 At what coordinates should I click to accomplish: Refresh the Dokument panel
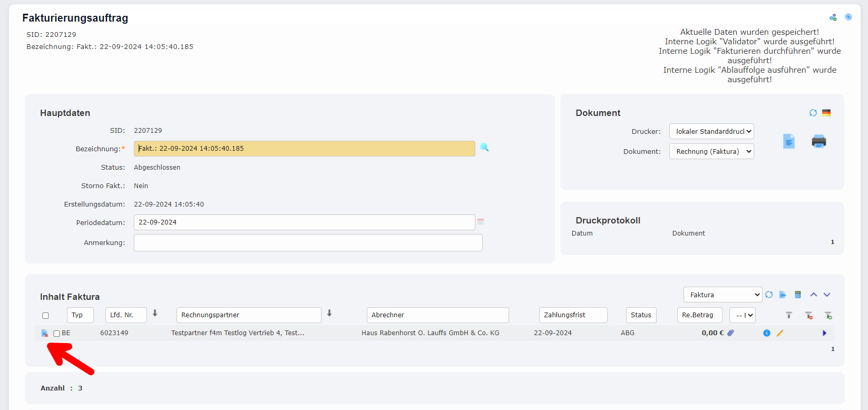pos(813,113)
